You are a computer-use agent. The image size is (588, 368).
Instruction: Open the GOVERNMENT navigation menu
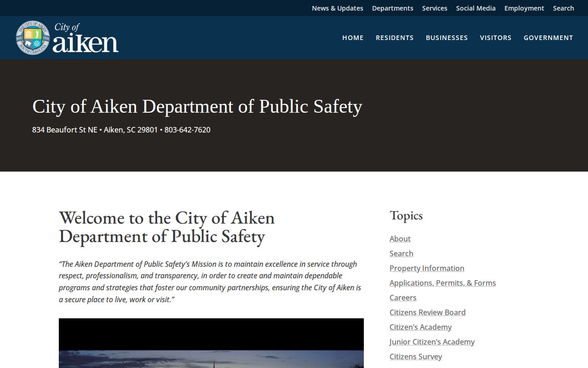pyautogui.click(x=548, y=38)
